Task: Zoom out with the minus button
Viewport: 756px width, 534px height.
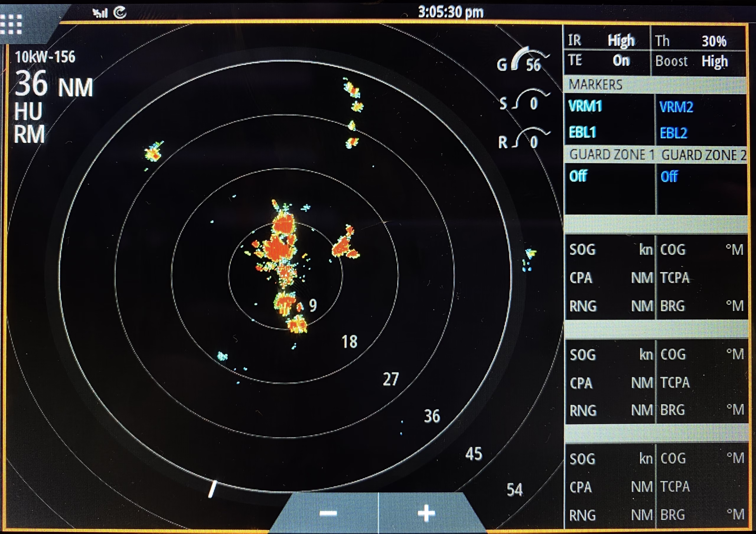Action: tap(328, 513)
